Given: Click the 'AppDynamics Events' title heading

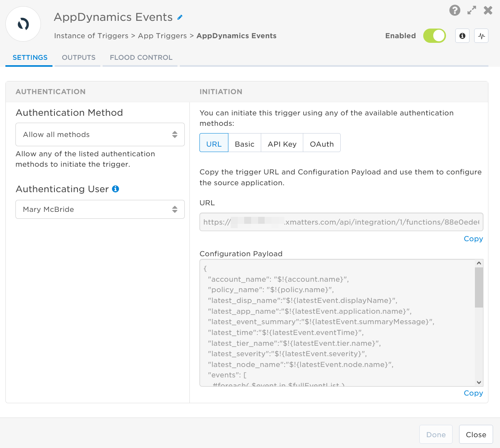Looking at the screenshot, I should (x=113, y=17).
